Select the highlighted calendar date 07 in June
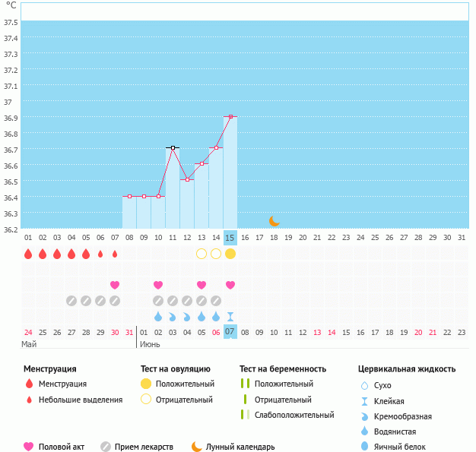 click(x=230, y=332)
